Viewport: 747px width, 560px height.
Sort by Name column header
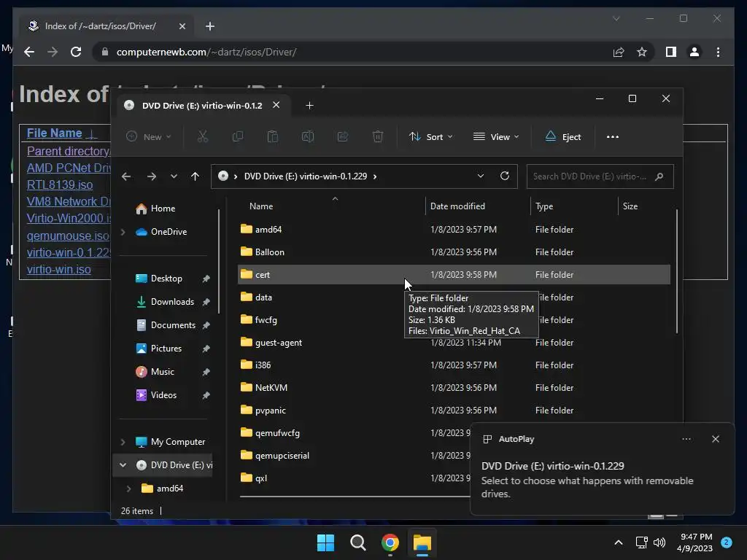pos(331,206)
